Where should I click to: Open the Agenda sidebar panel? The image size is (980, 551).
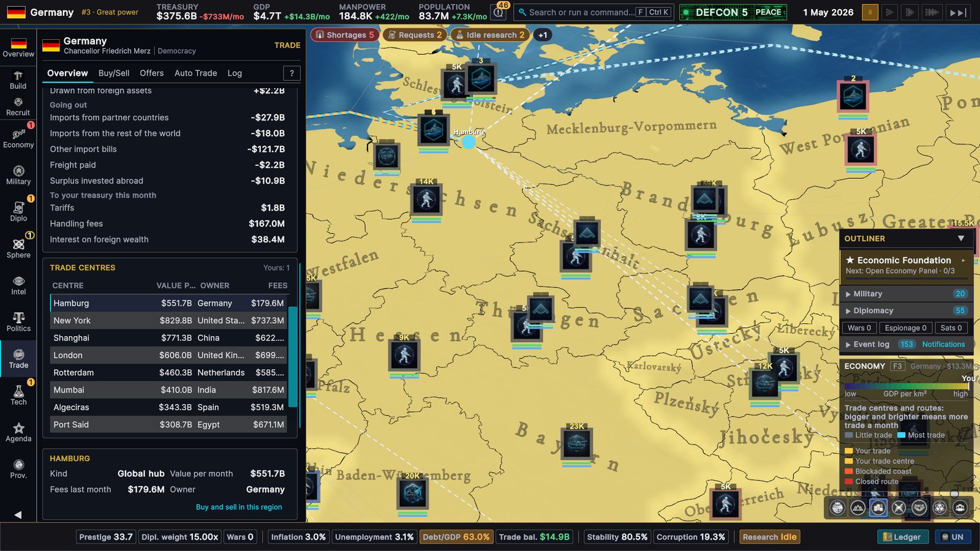[x=18, y=432]
